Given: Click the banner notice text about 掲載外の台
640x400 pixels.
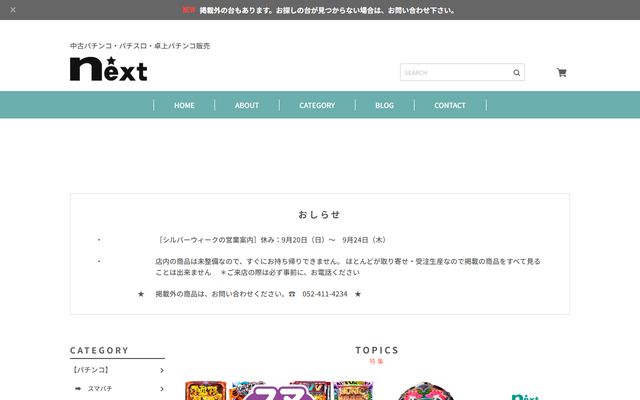Looking at the screenshot, I should tap(327, 10).
